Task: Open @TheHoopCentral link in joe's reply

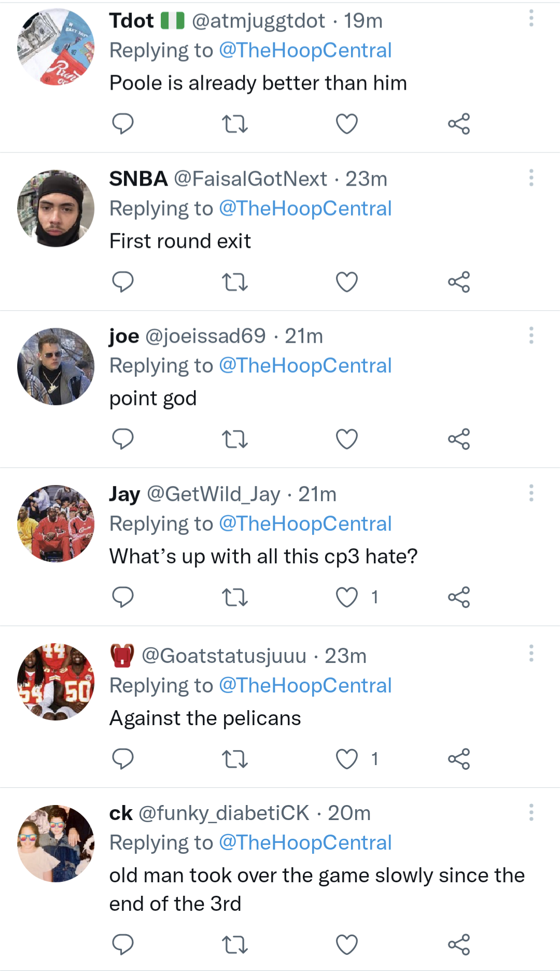Action: (x=305, y=366)
